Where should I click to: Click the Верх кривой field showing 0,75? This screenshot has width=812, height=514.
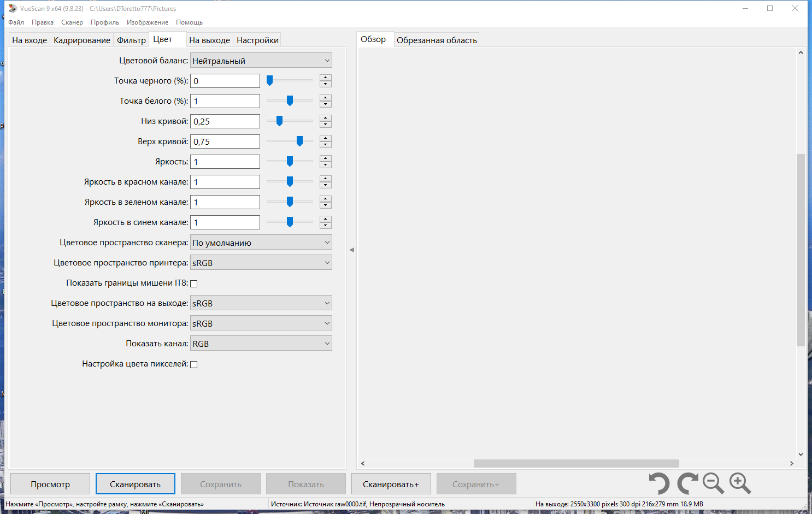tap(225, 141)
